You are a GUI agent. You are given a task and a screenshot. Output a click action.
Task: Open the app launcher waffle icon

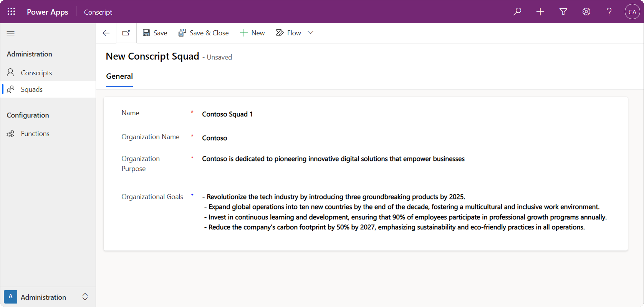(11, 12)
